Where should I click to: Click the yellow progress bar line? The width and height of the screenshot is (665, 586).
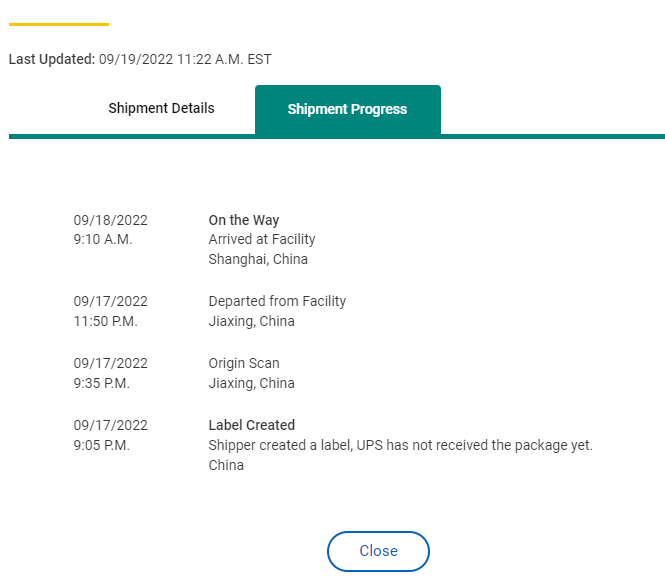coord(59,25)
